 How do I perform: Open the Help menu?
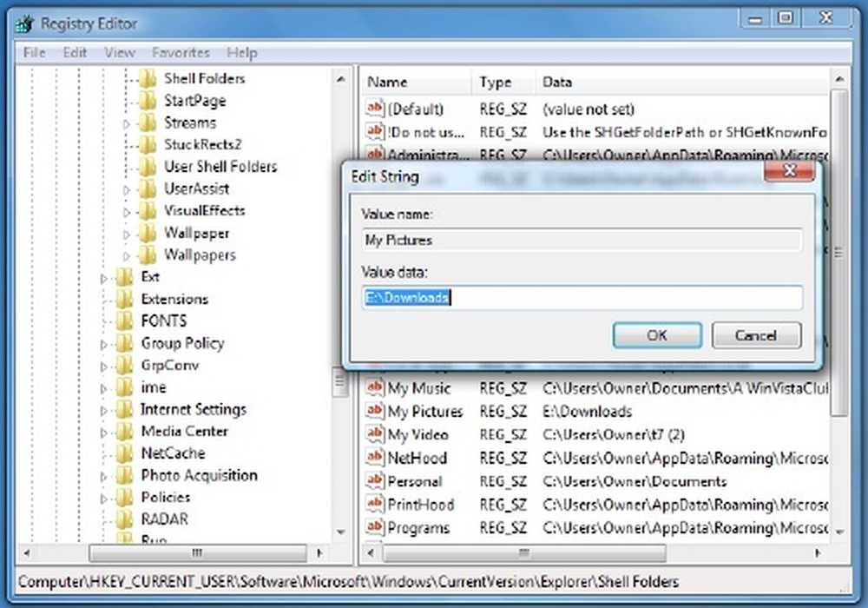point(242,53)
